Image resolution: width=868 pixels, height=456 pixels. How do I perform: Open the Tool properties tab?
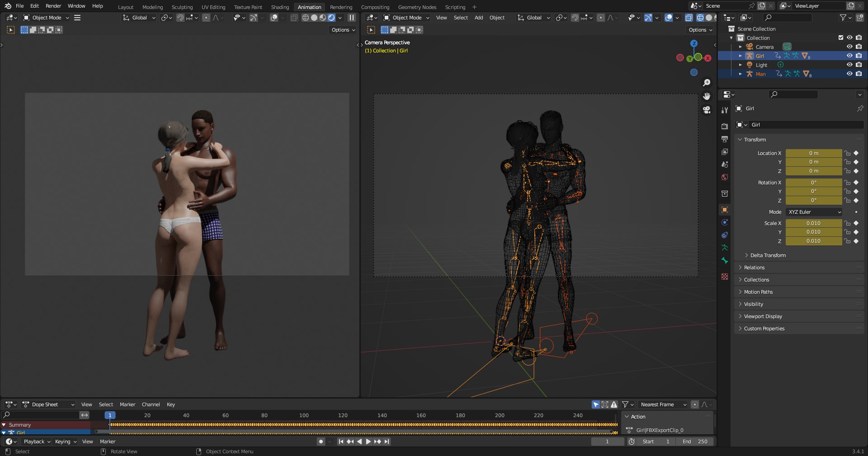725,110
